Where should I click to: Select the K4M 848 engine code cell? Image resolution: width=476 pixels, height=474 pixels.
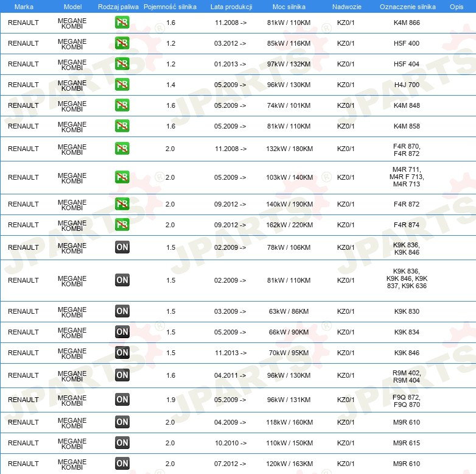tap(407, 105)
